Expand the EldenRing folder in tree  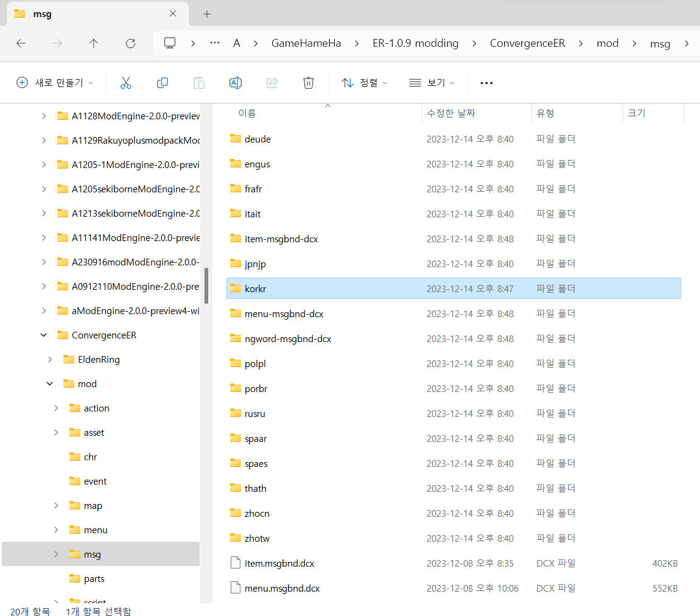[x=50, y=359]
